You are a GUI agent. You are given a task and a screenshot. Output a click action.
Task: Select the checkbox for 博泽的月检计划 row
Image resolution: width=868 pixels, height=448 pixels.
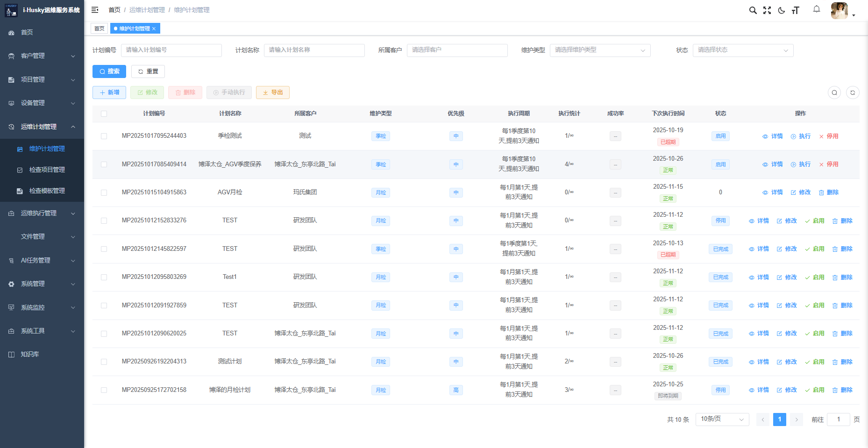click(104, 390)
